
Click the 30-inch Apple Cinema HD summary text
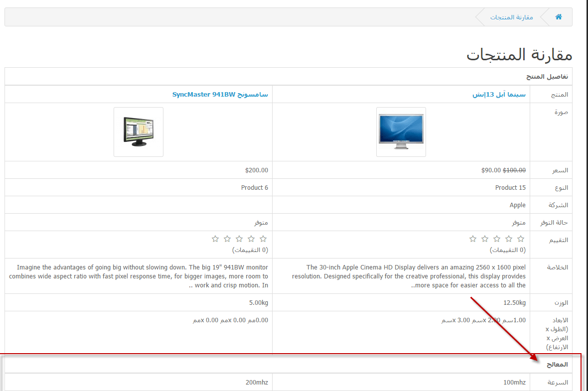tap(409, 276)
